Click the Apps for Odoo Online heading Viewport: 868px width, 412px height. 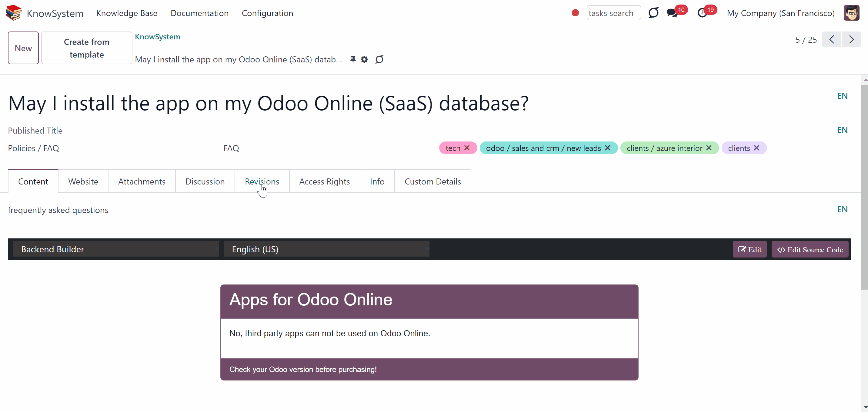[311, 300]
